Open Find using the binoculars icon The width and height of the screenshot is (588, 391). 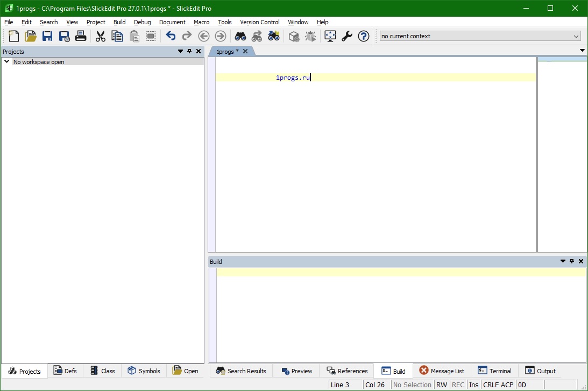pyautogui.click(x=240, y=36)
